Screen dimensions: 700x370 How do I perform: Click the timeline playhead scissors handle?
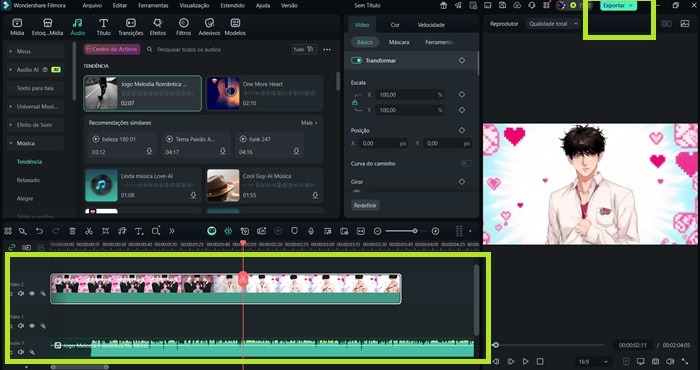(243, 279)
